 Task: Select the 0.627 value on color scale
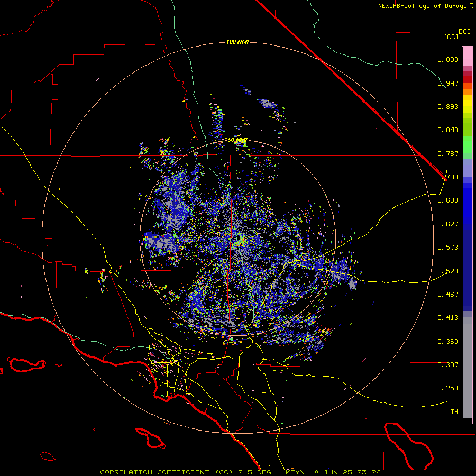click(x=448, y=224)
